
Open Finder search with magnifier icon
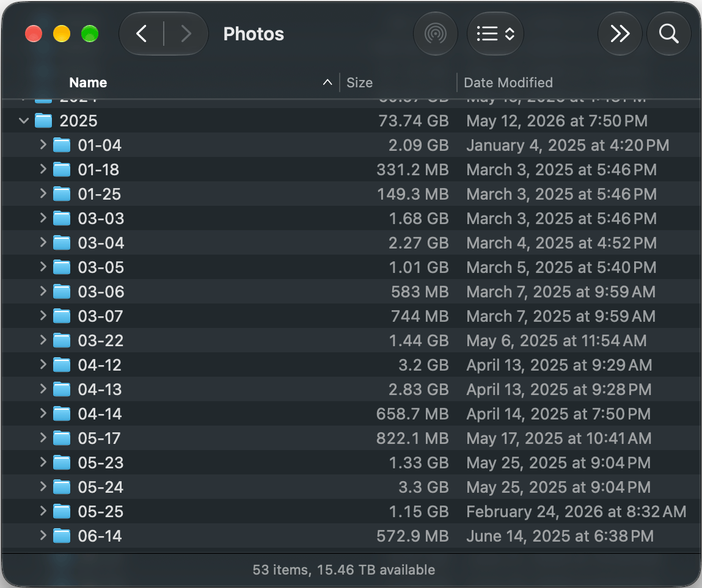(669, 34)
